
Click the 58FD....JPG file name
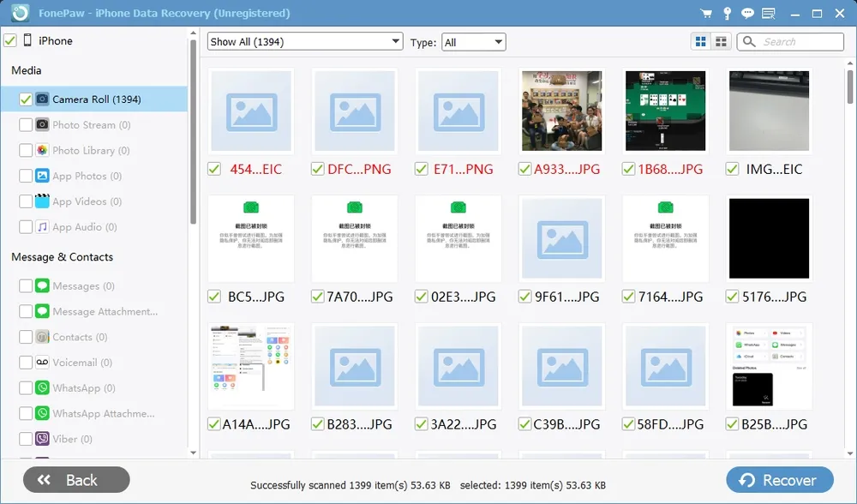coord(670,423)
